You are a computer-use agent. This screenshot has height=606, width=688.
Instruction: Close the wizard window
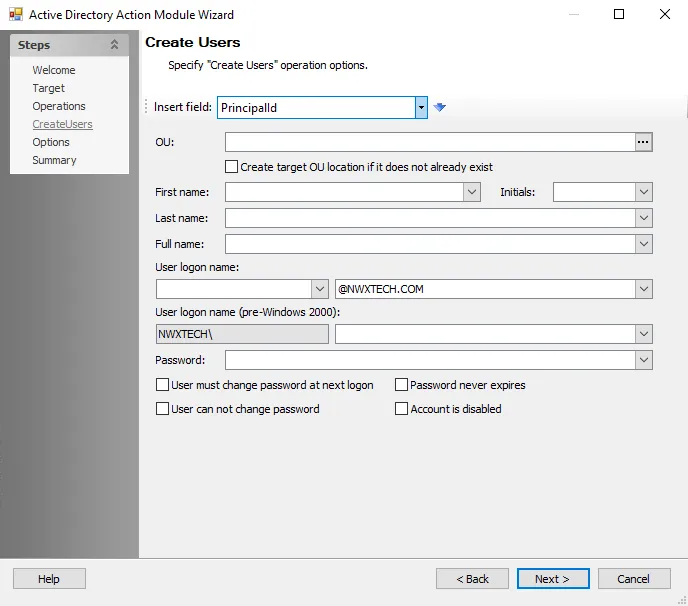(x=665, y=14)
